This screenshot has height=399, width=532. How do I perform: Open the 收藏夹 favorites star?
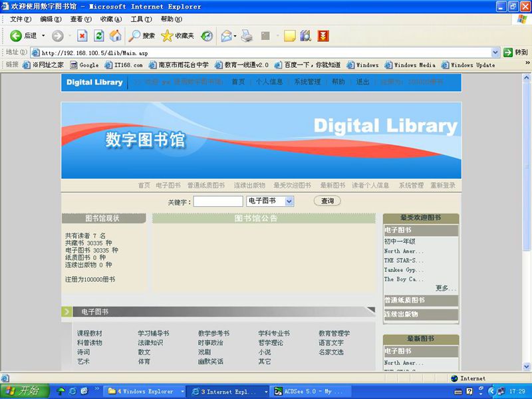click(x=177, y=36)
